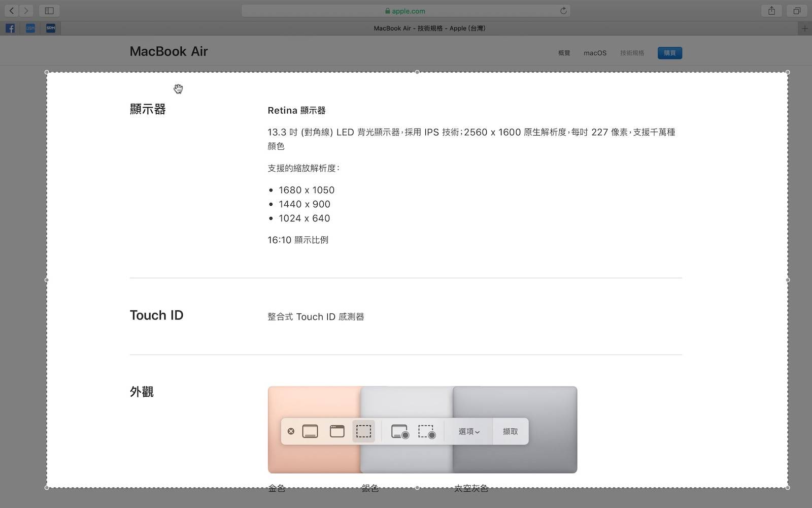Viewport: 812px width, 508px height.
Task: Click the 擷取 capture button
Action: pyautogui.click(x=511, y=431)
